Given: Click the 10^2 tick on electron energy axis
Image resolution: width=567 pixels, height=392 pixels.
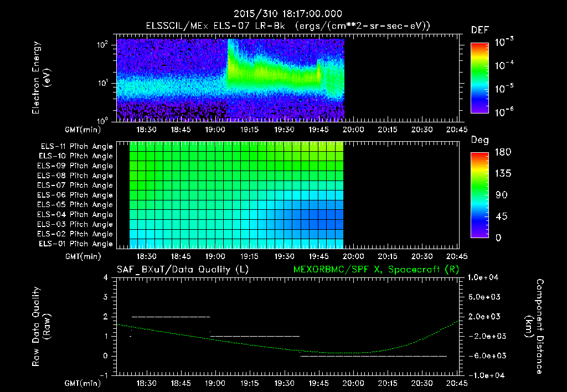Looking at the screenshot, I should point(102,45).
